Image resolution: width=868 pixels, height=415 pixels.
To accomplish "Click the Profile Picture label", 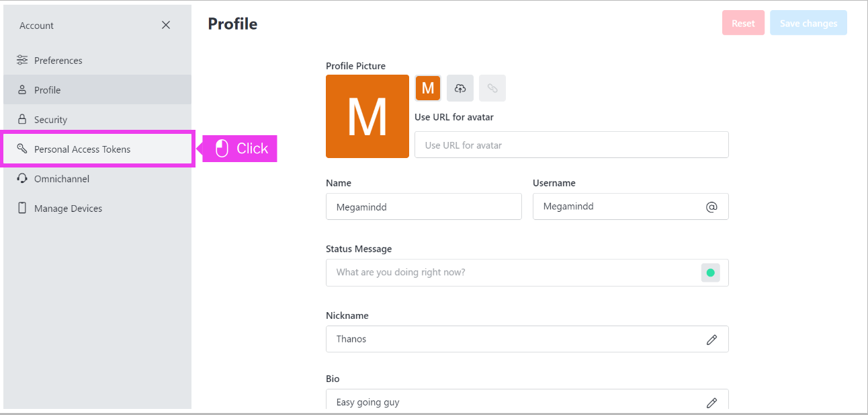I will (355, 66).
